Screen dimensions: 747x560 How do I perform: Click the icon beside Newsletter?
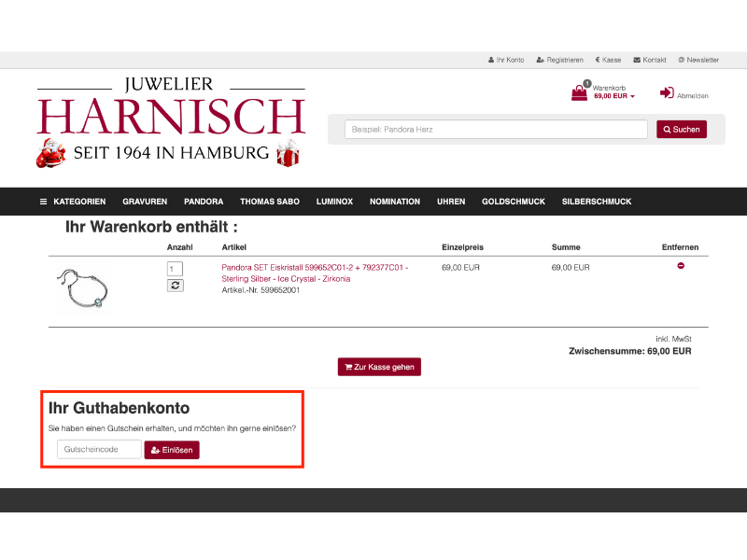[681, 60]
